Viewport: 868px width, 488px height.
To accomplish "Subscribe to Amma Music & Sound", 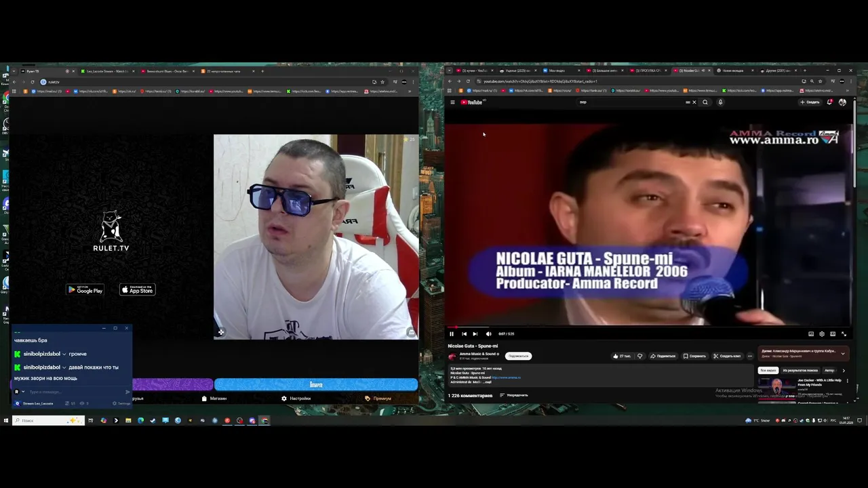I will coord(519,356).
